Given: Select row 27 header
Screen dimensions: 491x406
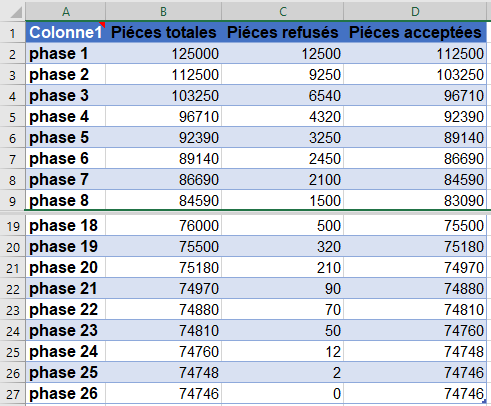Looking at the screenshot, I should [x=12, y=394].
